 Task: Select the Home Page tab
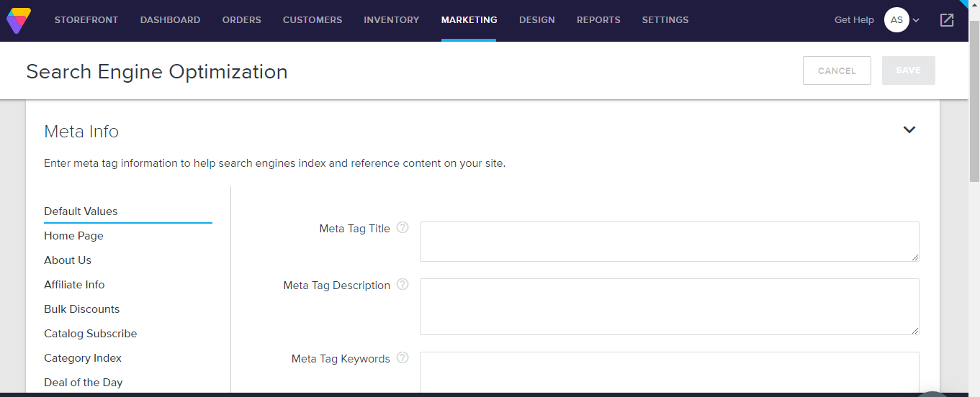(x=73, y=236)
